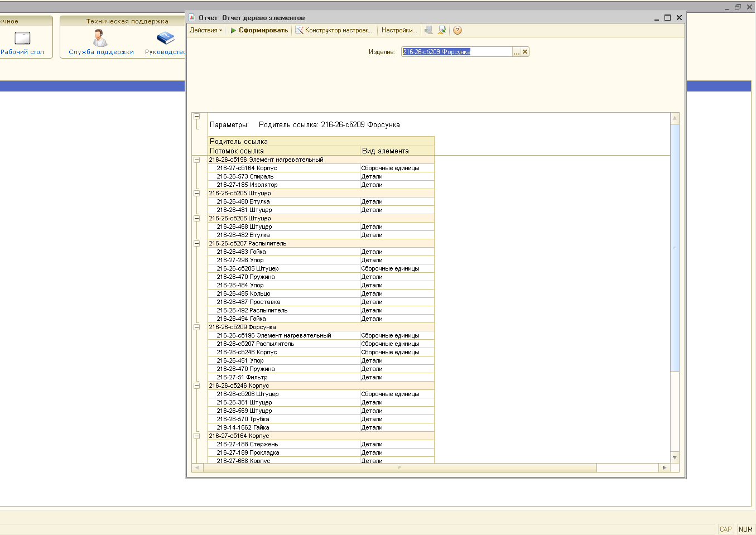Click the NUM indicator in status bar
Viewport: 756px width, 535px height.
[x=745, y=529]
